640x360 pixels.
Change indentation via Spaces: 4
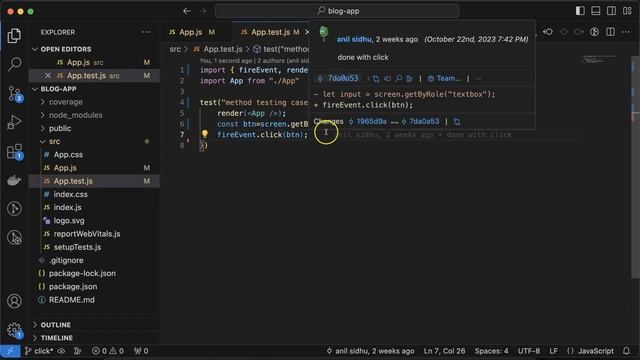[x=491, y=351]
